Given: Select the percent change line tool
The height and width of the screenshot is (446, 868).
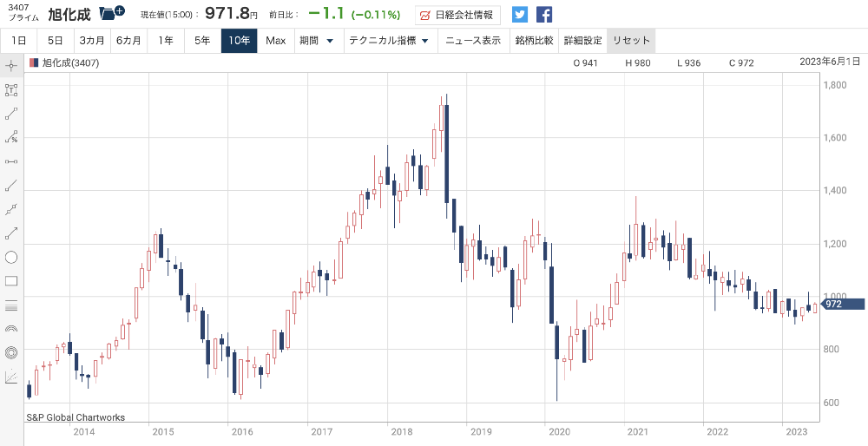Looking at the screenshot, I should pos(11,137).
